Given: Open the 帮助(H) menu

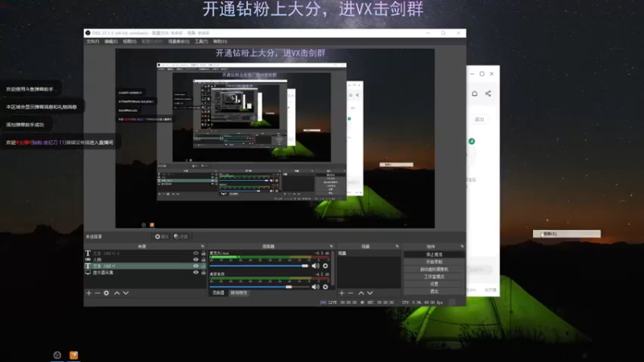Looking at the screenshot, I should (220, 42).
